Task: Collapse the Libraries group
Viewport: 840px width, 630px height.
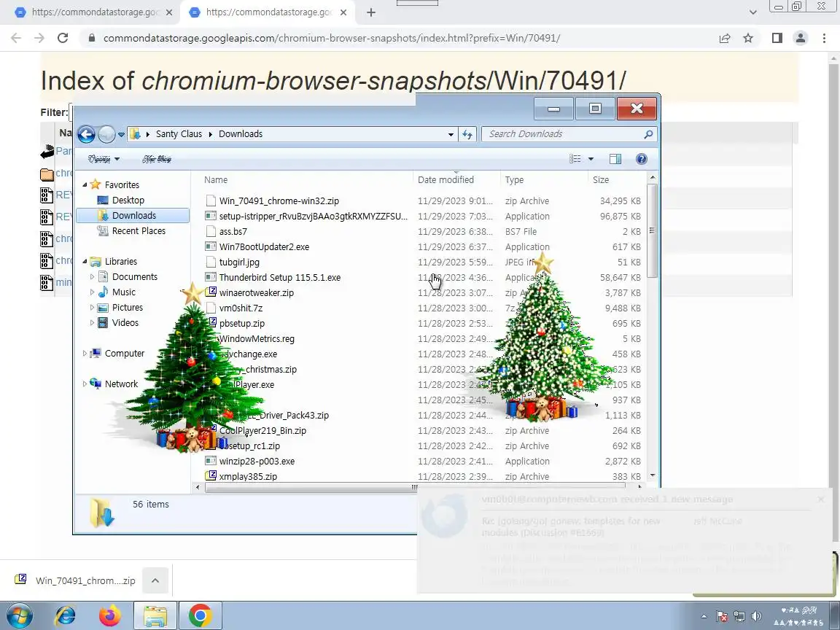Action: (x=85, y=262)
